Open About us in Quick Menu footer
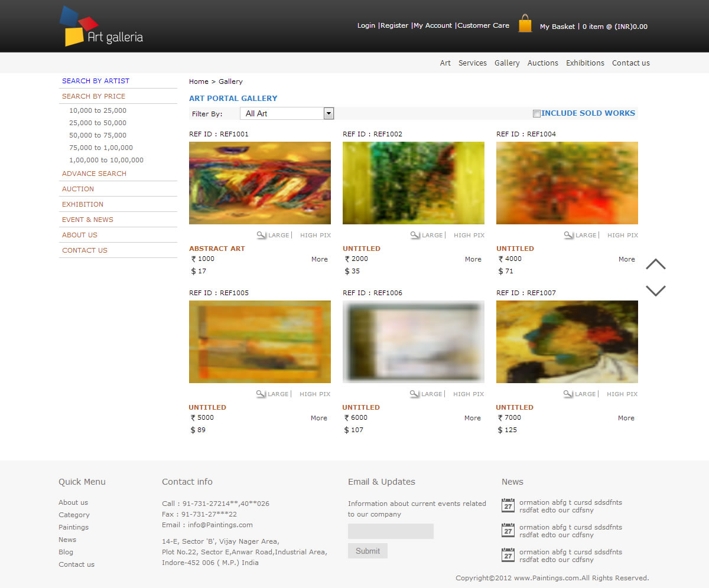 (x=73, y=502)
